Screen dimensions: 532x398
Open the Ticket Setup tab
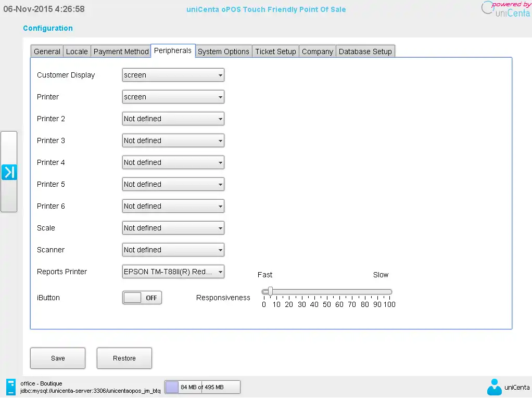point(275,51)
